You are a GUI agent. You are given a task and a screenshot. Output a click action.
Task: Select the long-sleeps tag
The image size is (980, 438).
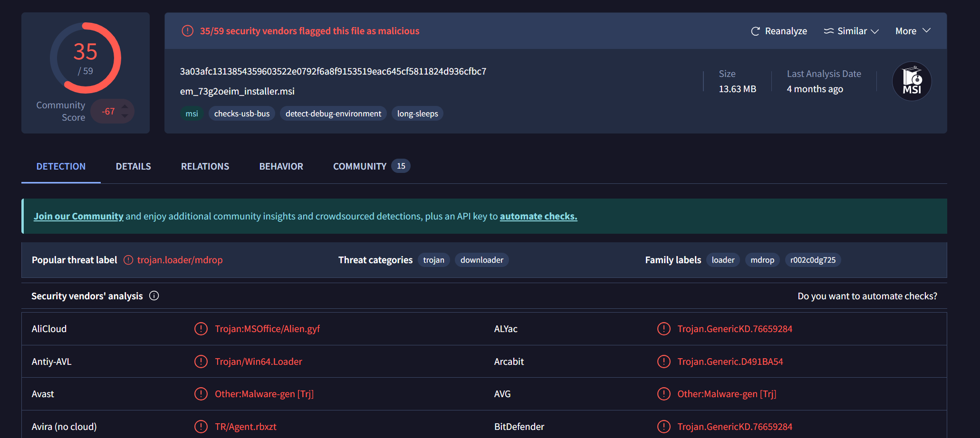click(417, 113)
